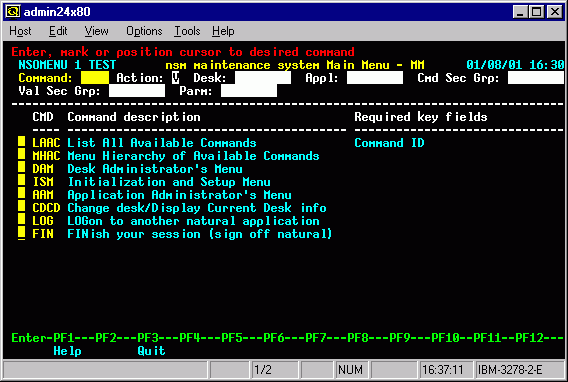Open the Host menu

[x=20, y=31]
